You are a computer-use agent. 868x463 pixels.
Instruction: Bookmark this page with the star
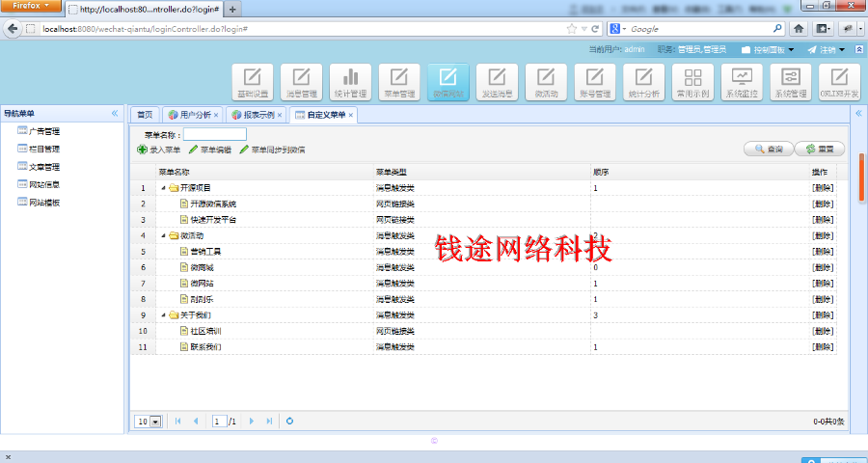click(571, 29)
